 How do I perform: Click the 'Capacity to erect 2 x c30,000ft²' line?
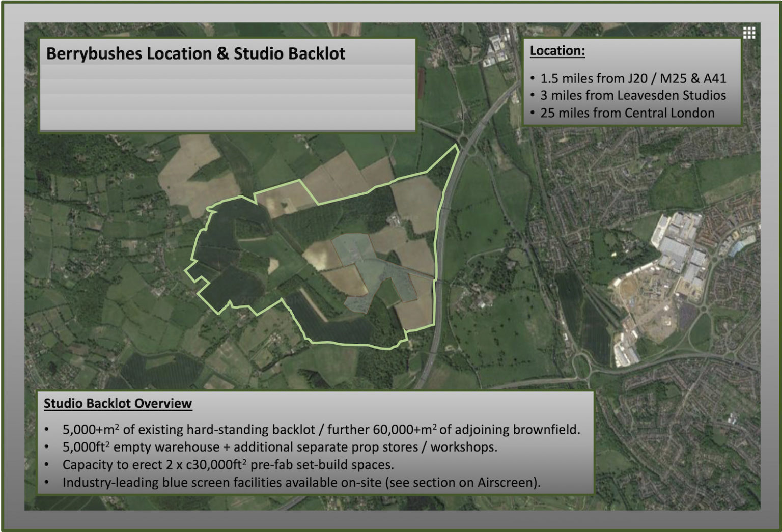point(228,465)
